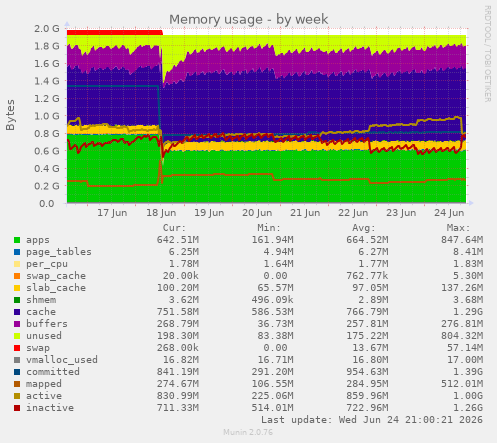
Task: Click the '24 Jun' axis label
Action: click(x=449, y=213)
